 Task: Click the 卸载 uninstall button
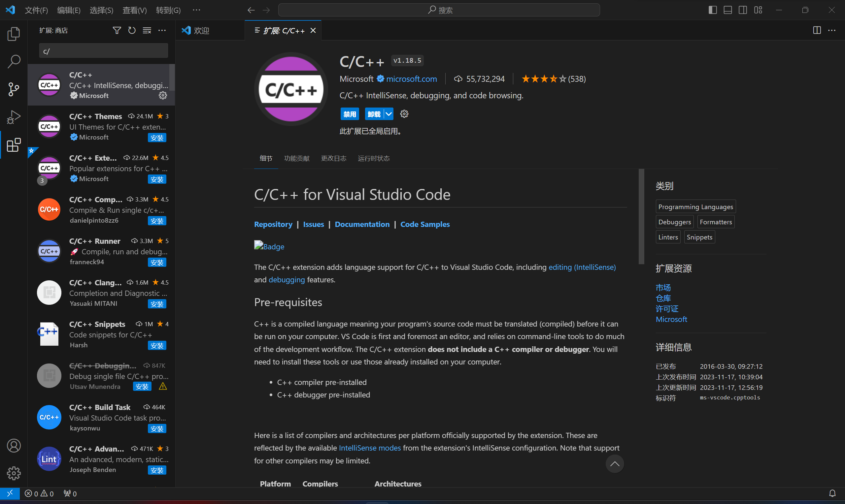click(x=374, y=114)
